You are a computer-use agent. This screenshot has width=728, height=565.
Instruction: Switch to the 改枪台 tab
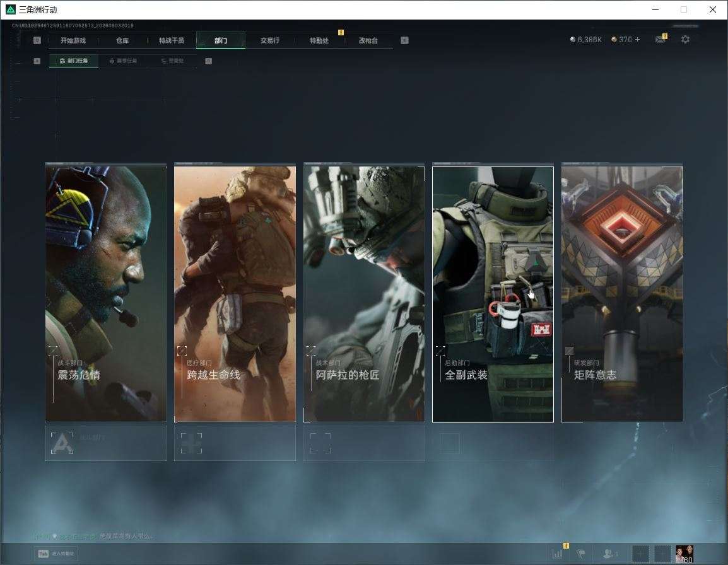coord(368,40)
